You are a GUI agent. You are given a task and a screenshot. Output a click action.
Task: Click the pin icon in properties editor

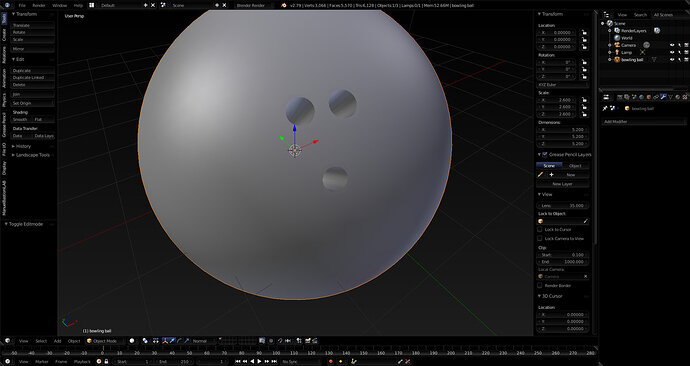tap(605, 108)
